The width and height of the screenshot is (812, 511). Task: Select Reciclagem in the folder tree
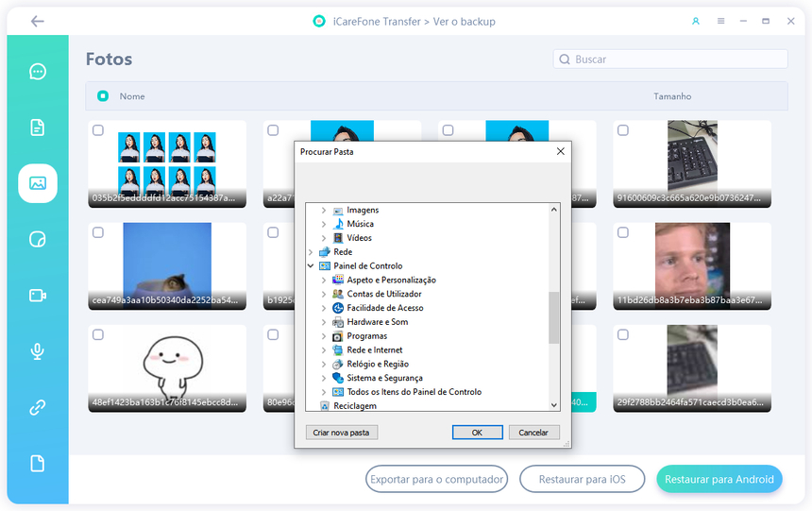click(x=355, y=406)
